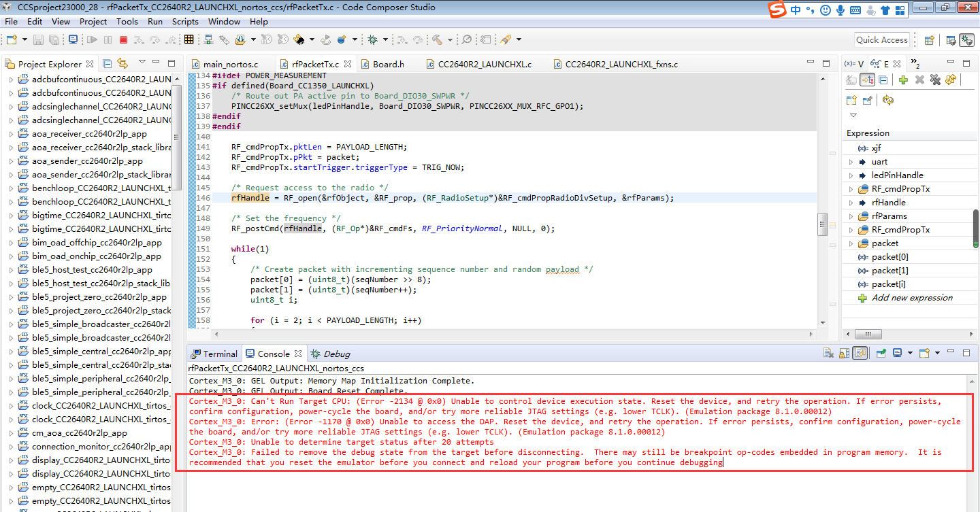This screenshot has width=980, height=512.
Task: Click Pin Console icon
Action: [x=881, y=354]
